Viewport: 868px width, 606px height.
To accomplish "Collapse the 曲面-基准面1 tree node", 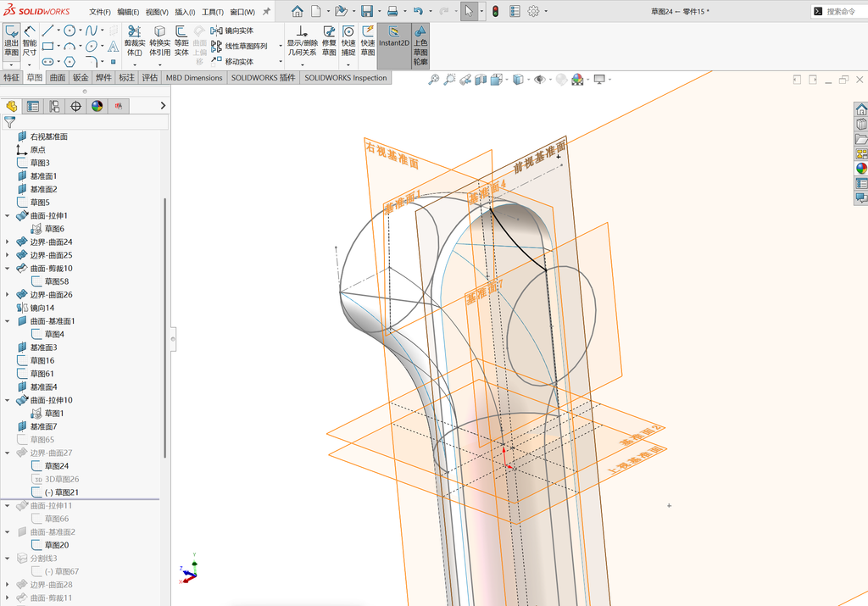I will coord(7,321).
